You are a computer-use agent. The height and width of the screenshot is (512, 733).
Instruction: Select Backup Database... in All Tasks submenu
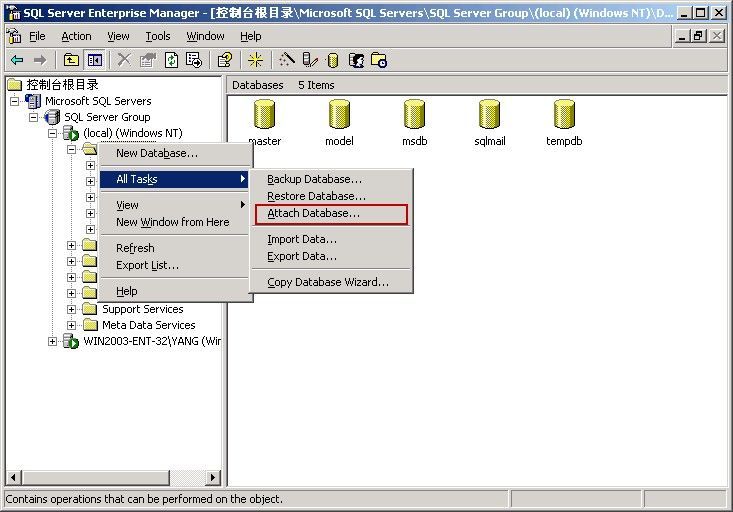(314, 179)
